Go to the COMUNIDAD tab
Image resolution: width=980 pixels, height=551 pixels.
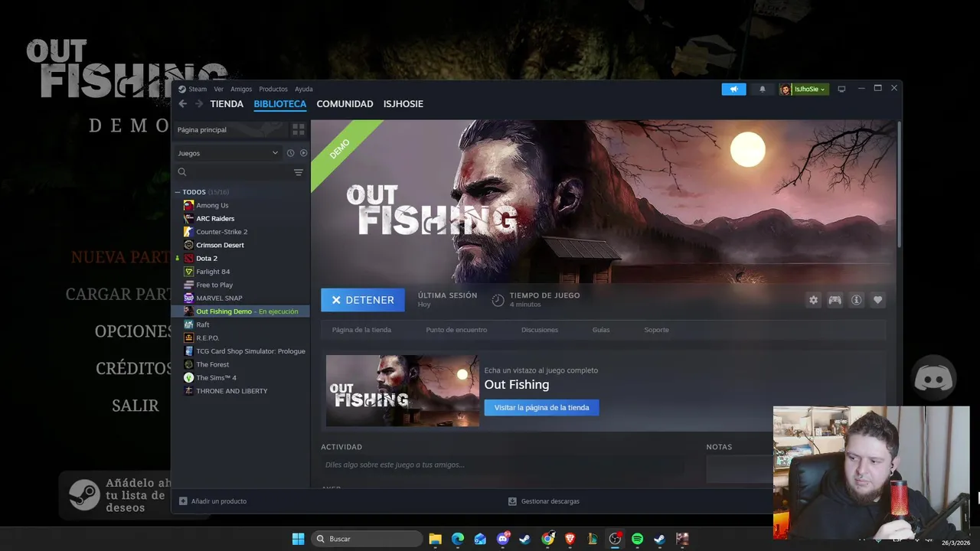tap(345, 104)
